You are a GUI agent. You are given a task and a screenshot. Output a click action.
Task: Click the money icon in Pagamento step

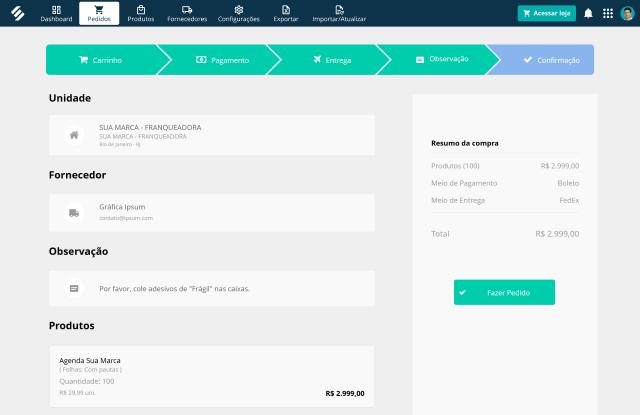tap(201, 60)
